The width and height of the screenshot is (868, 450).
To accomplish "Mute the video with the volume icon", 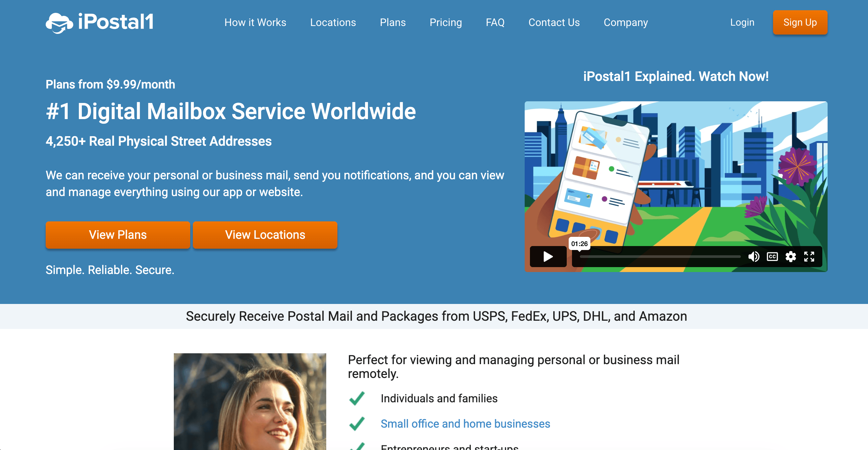I will click(753, 257).
